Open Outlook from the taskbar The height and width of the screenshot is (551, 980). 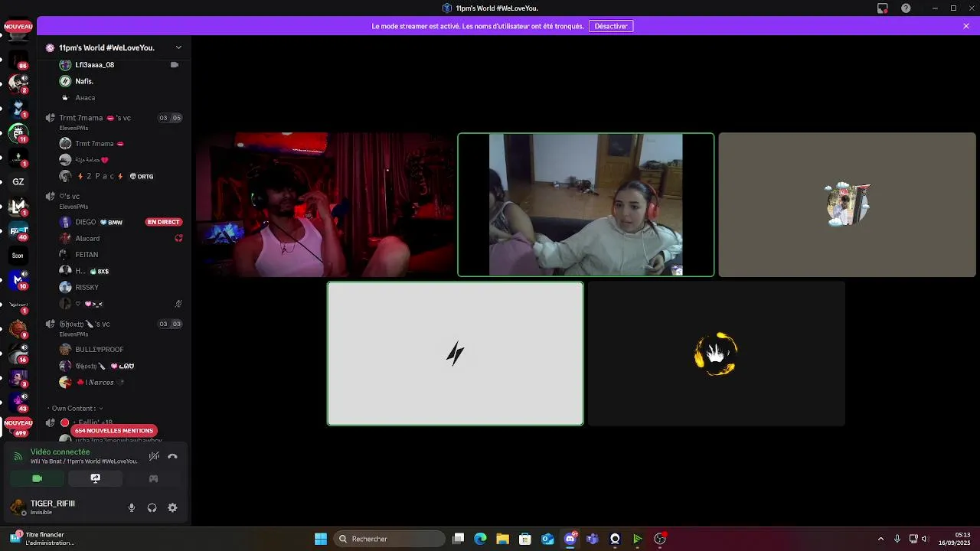click(547, 539)
